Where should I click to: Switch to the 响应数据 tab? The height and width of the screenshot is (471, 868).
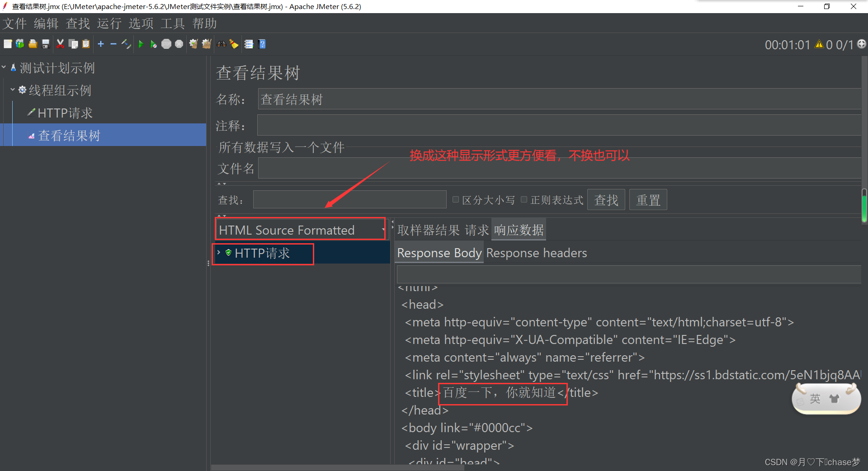519,230
